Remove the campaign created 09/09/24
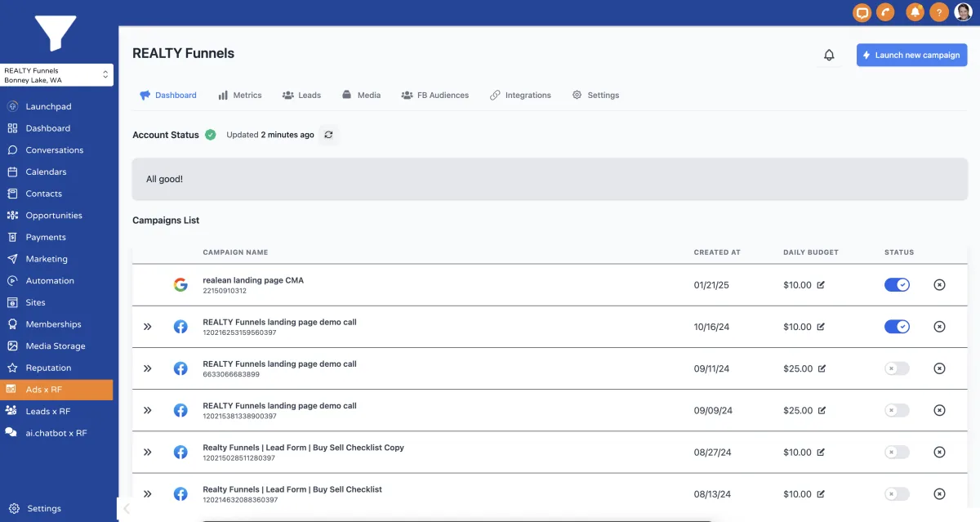 [939, 410]
